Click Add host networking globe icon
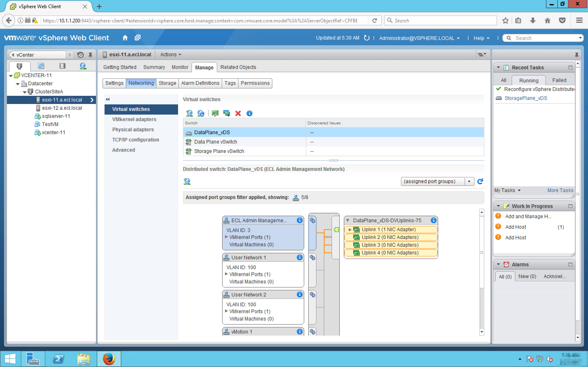 (189, 113)
